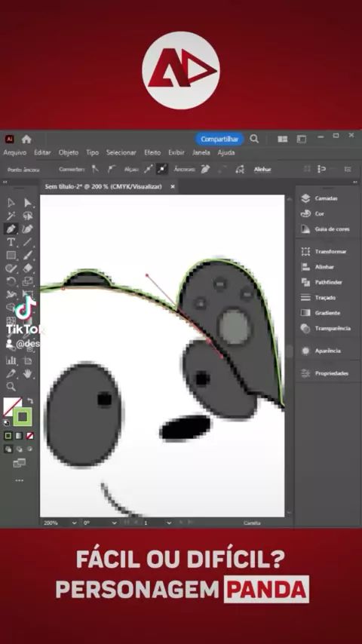Viewport: 362px width, 644px height.
Task: Click the green stroke color swatch
Action: pos(23,417)
